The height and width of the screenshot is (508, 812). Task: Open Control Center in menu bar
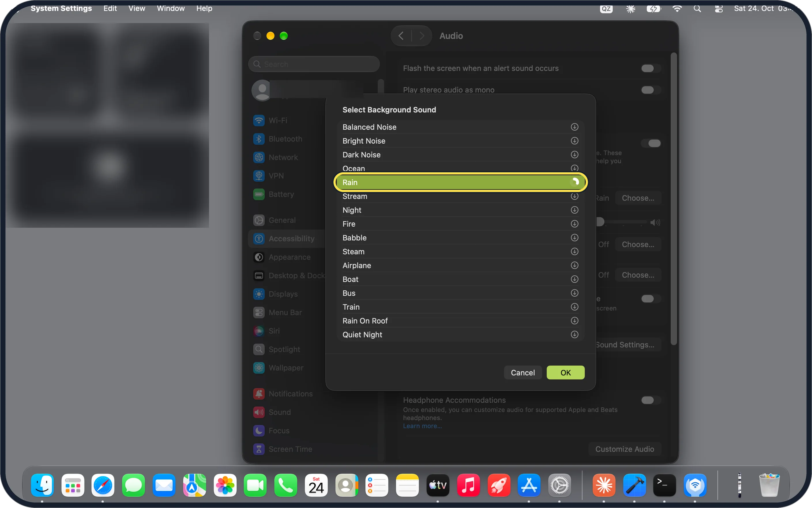pos(719,9)
